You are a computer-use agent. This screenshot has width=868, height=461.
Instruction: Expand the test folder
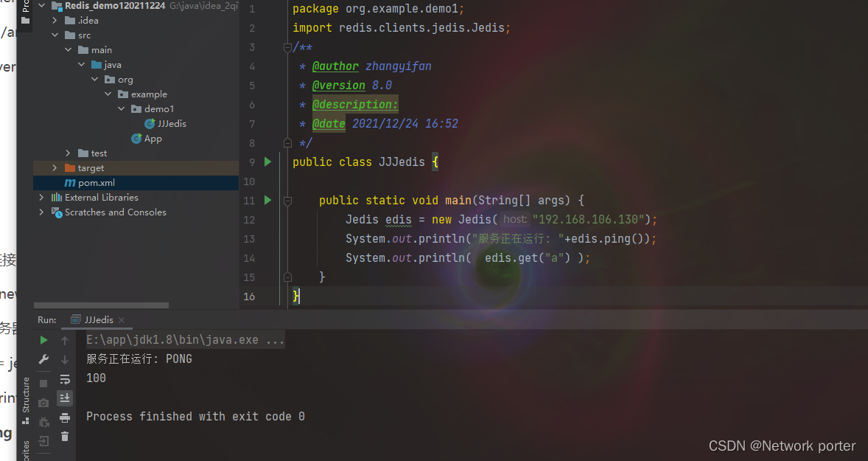point(68,153)
